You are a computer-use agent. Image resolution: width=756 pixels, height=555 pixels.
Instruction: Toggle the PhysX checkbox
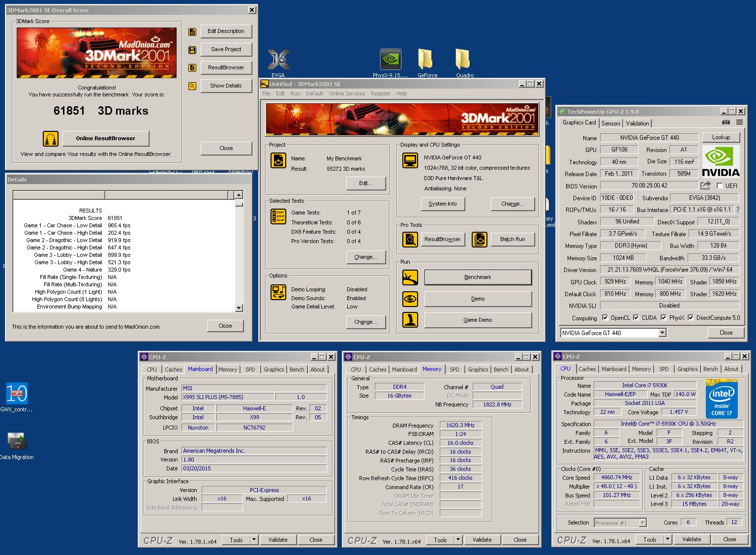pos(664,318)
